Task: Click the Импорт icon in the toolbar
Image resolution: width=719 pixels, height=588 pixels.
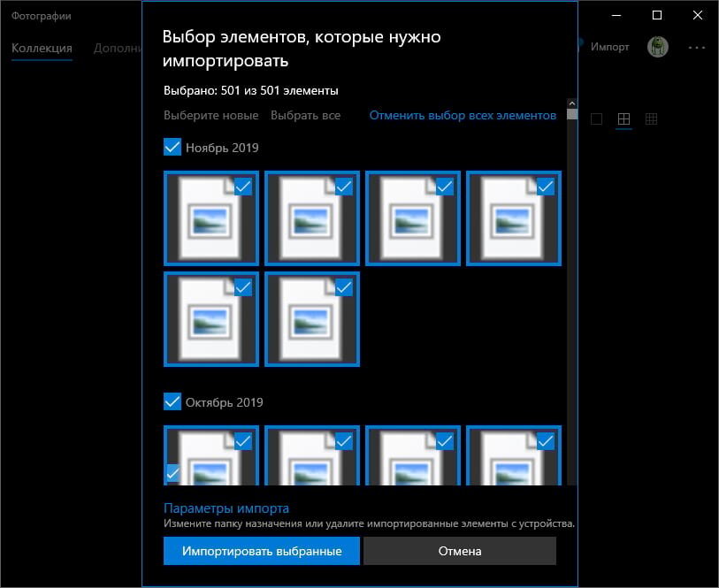Action: 608,47
